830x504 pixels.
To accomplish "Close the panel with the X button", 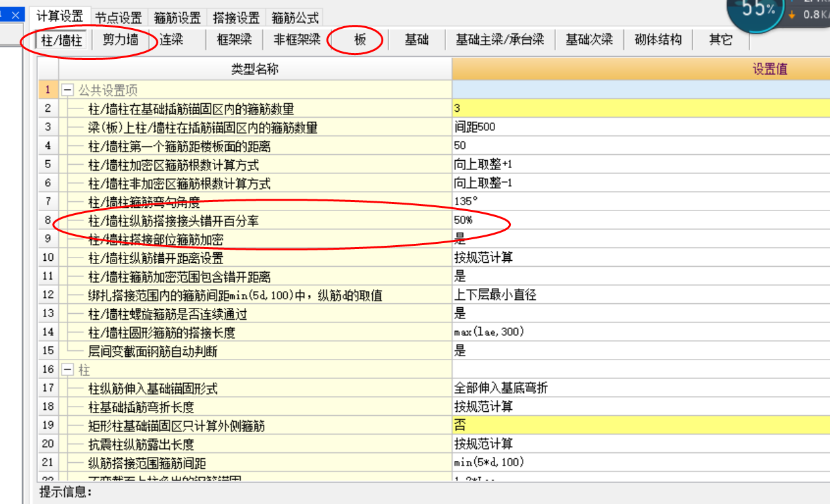I will click(16, 15).
